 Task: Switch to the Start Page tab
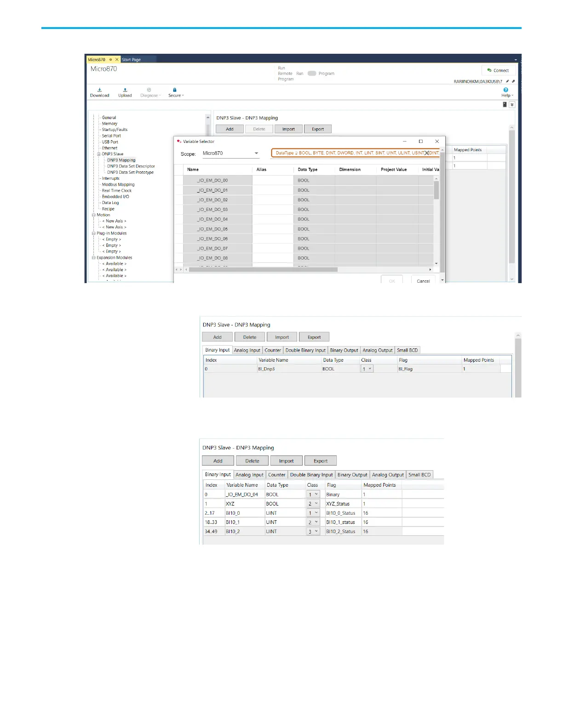132,60
